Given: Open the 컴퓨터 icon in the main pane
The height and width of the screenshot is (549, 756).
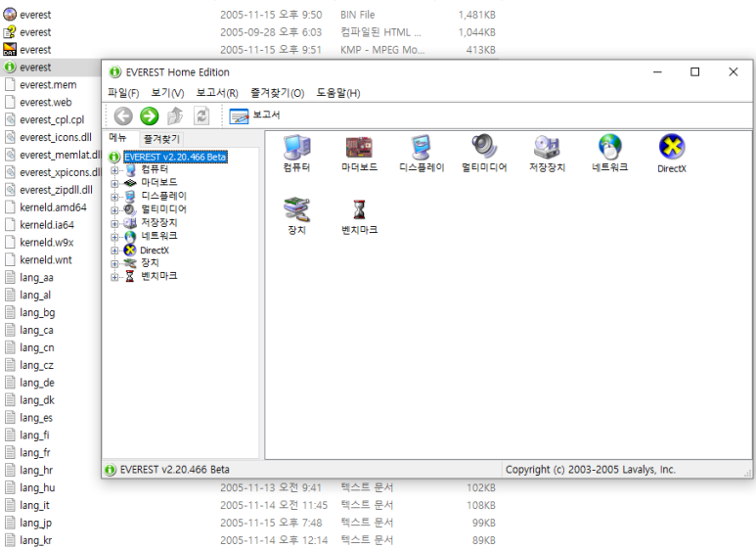Looking at the screenshot, I should (x=296, y=147).
